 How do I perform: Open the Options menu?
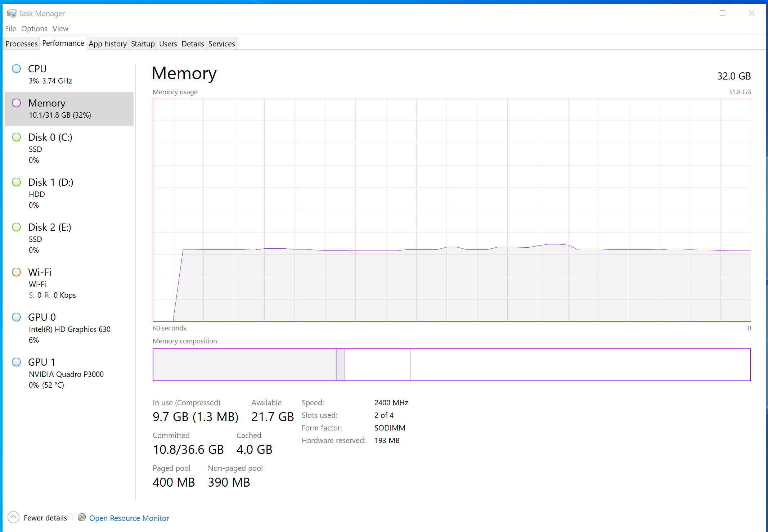click(34, 28)
